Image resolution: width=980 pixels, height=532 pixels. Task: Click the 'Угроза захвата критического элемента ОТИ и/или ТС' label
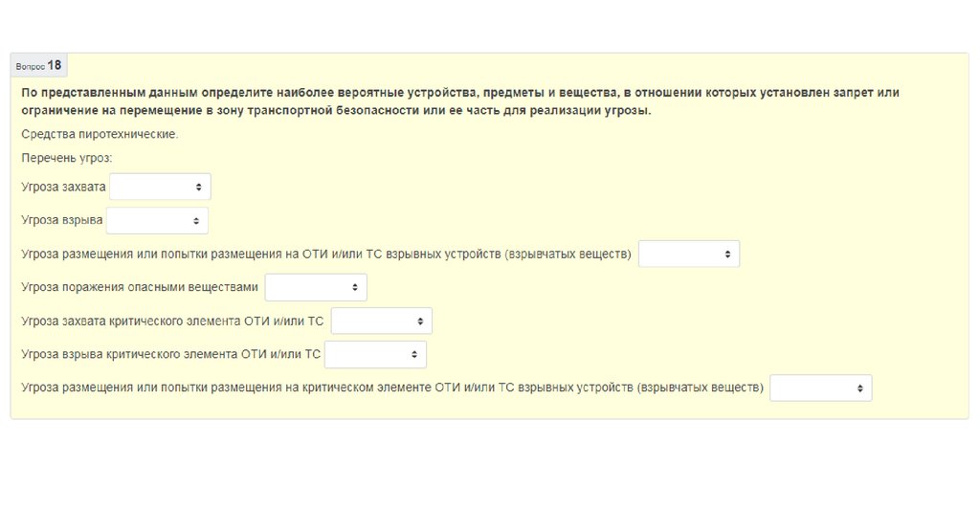click(x=172, y=321)
